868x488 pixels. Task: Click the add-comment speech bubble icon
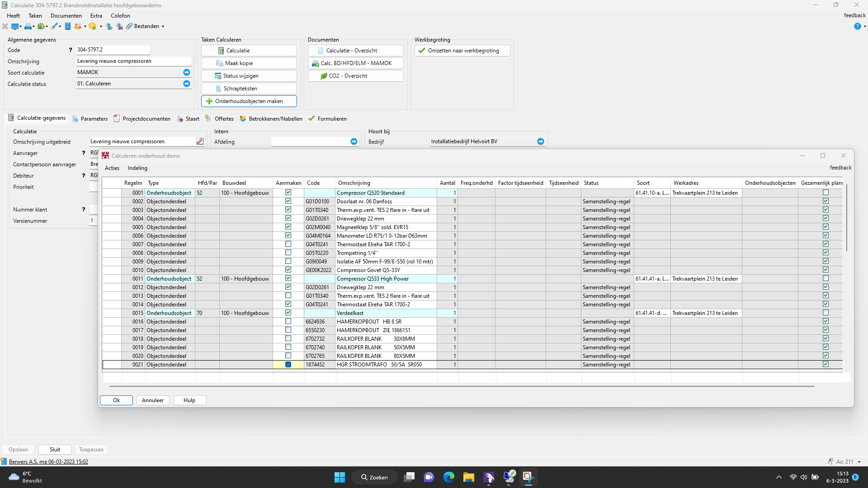(92, 26)
